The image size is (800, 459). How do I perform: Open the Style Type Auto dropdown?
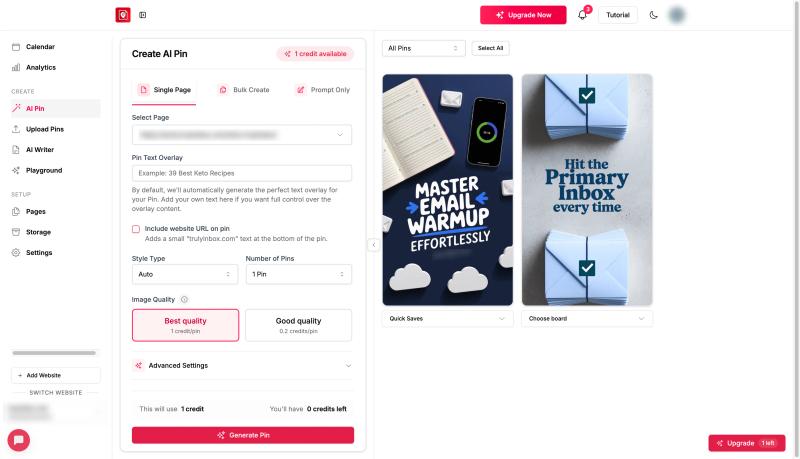[185, 274]
